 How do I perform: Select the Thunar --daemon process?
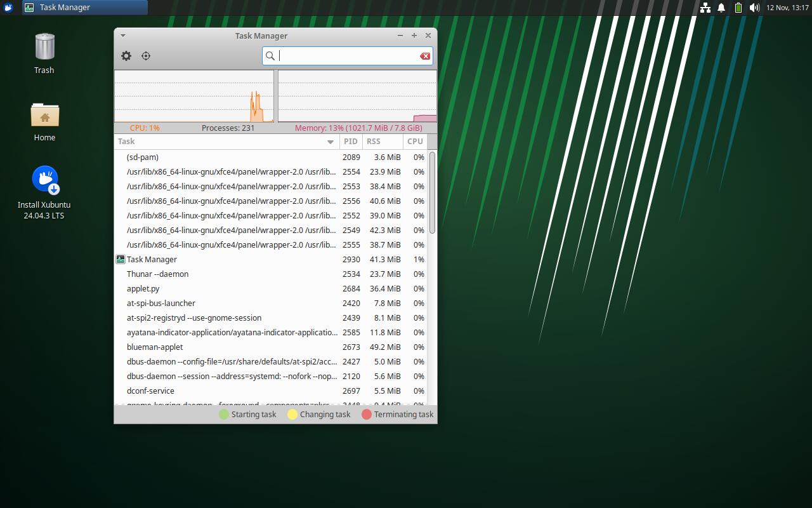[x=272, y=274]
